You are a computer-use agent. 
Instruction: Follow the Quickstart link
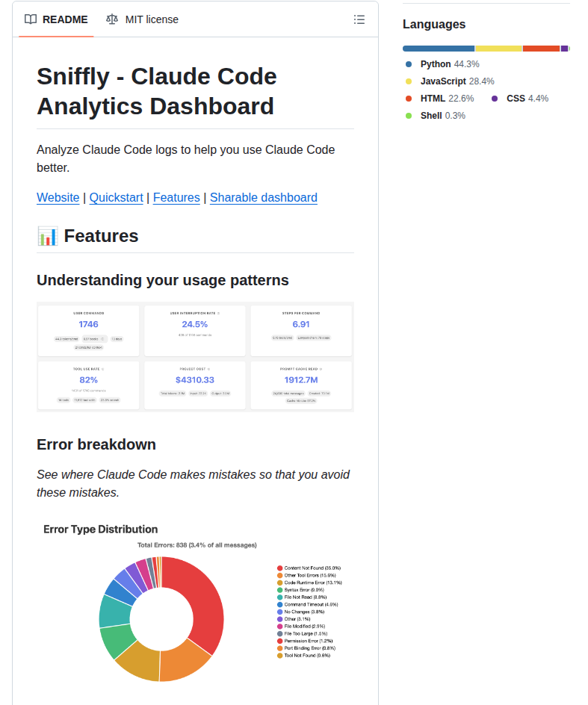pyautogui.click(x=116, y=197)
